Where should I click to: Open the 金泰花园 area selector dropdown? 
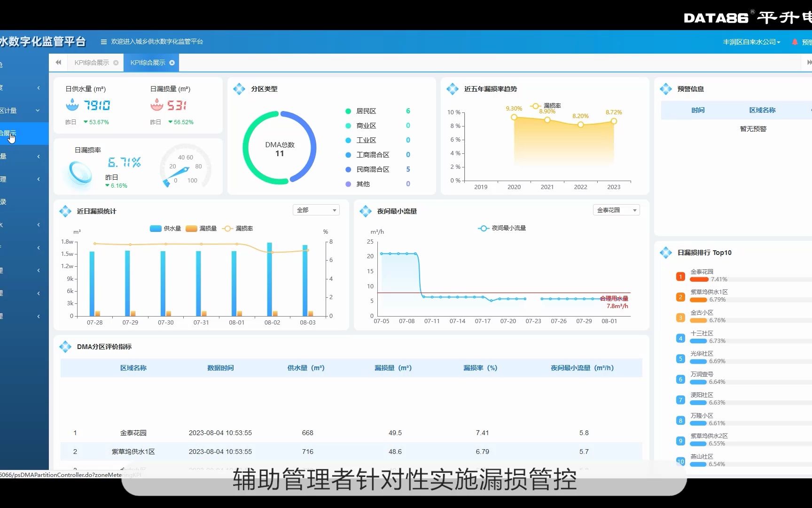tap(616, 210)
